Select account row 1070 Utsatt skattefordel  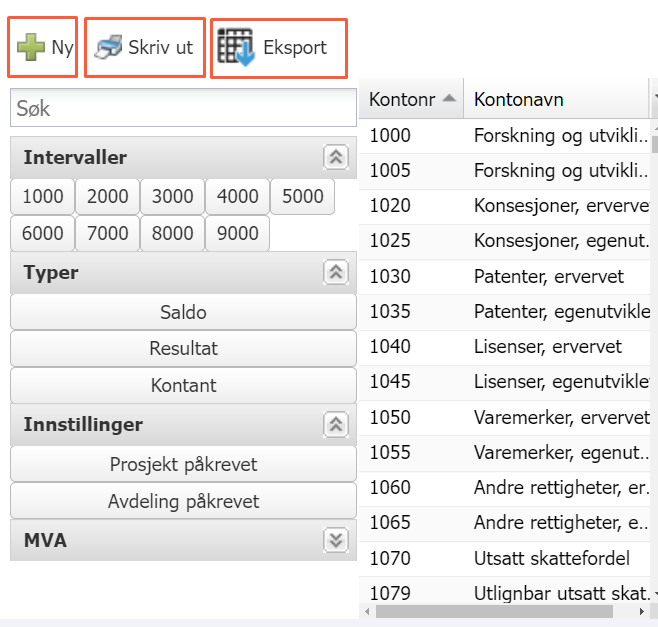tap(510, 557)
